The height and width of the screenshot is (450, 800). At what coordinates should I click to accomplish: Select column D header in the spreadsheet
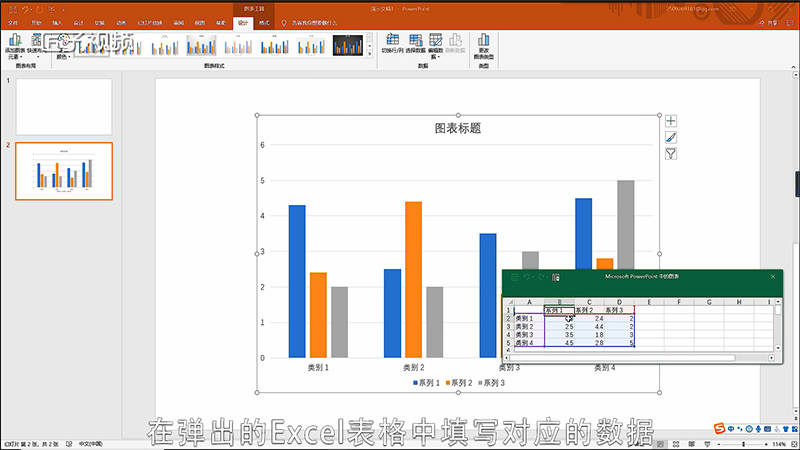point(619,301)
